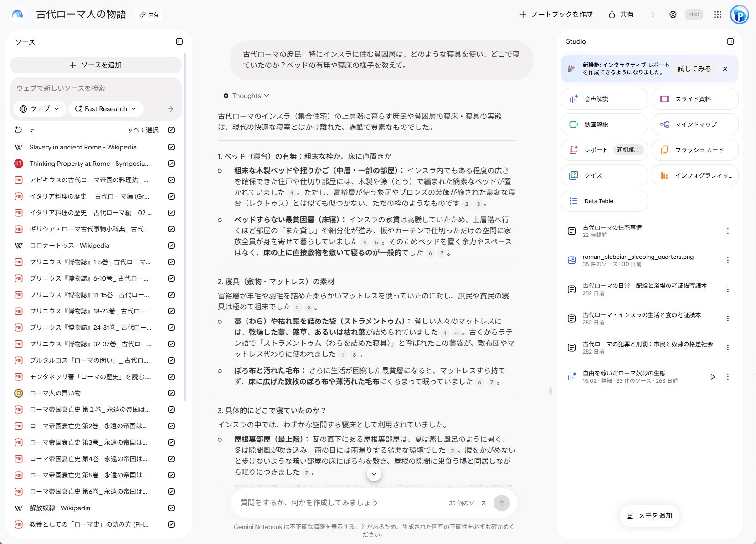This screenshot has height=544, width=756.
Task: Close the 新機能 interactive report banner
Action: point(725,69)
